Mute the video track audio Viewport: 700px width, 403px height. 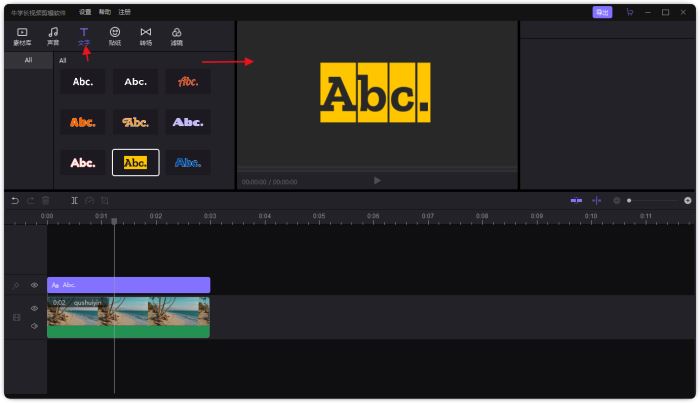tap(34, 325)
